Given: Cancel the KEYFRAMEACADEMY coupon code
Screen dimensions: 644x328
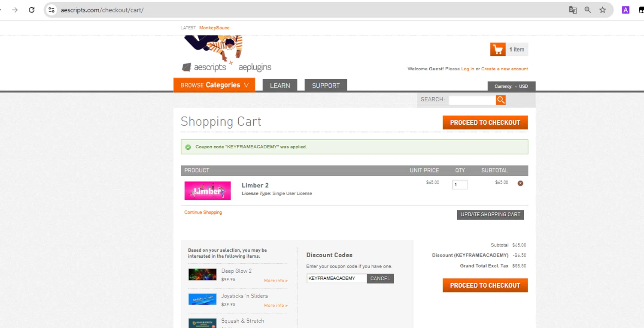Looking at the screenshot, I should [380, 278].
